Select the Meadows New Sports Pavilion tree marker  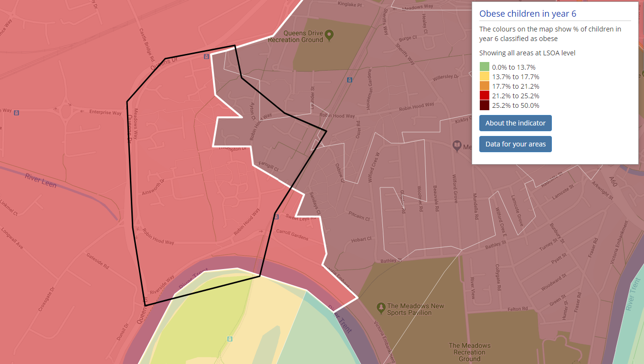381,306
